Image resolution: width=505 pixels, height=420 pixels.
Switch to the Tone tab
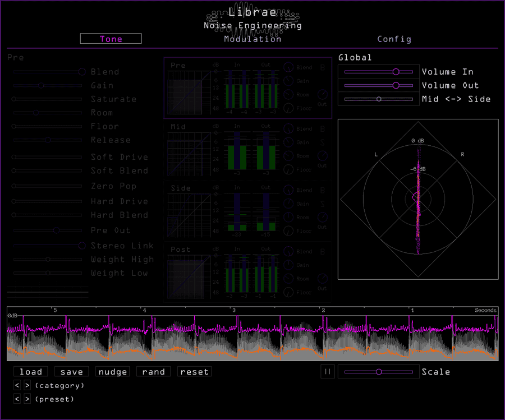[111, 39]
